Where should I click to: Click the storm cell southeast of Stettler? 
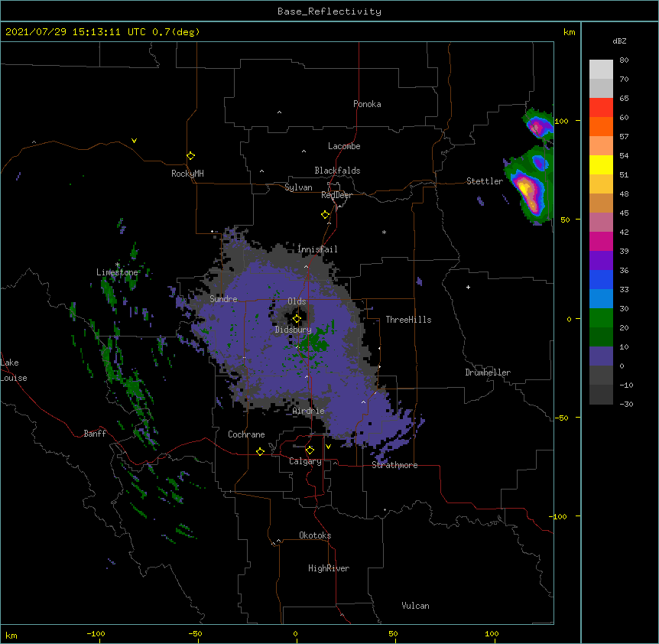(x=529, y=187)
